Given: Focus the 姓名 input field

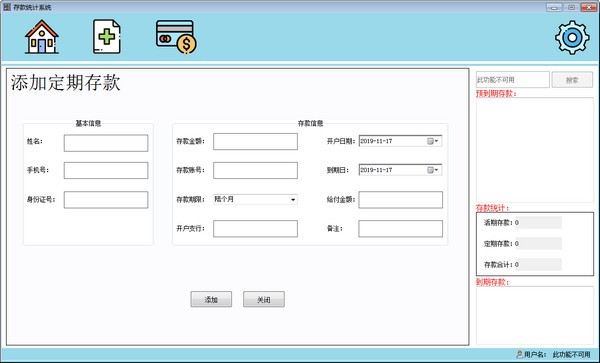Looking at the screenshot, I should 106,143.
